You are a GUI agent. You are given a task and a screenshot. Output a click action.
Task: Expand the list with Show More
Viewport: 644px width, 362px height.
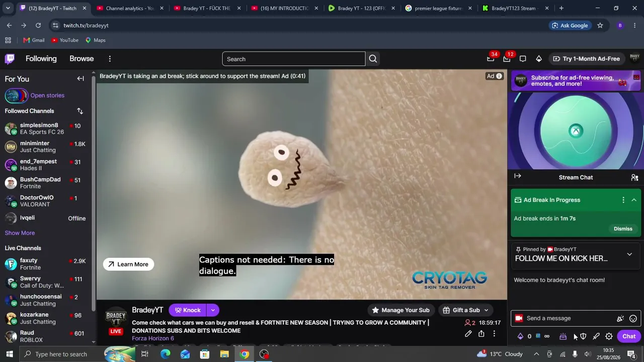[20, 233]
